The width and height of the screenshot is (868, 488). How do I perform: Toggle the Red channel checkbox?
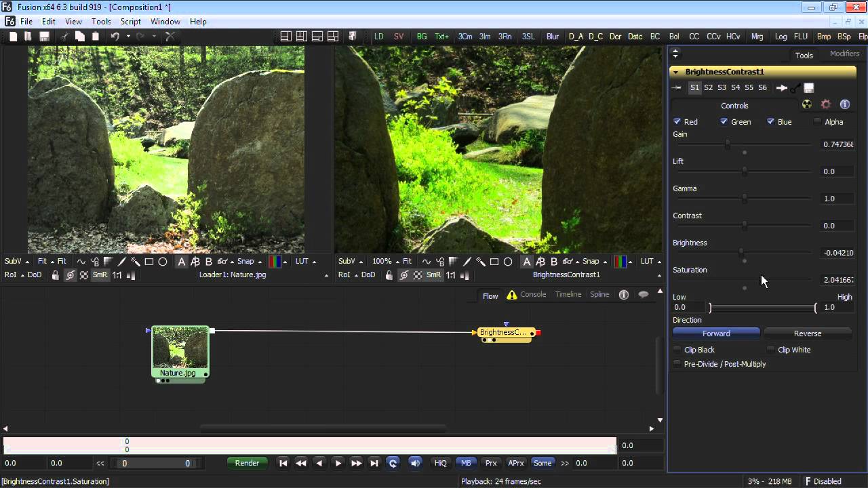click(677, 121)
